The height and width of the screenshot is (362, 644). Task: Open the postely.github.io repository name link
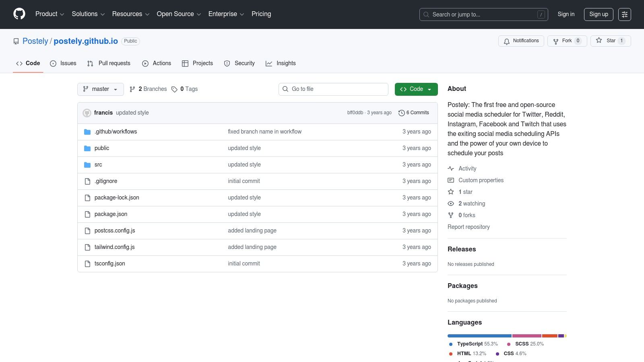click(x=86, y=41)
